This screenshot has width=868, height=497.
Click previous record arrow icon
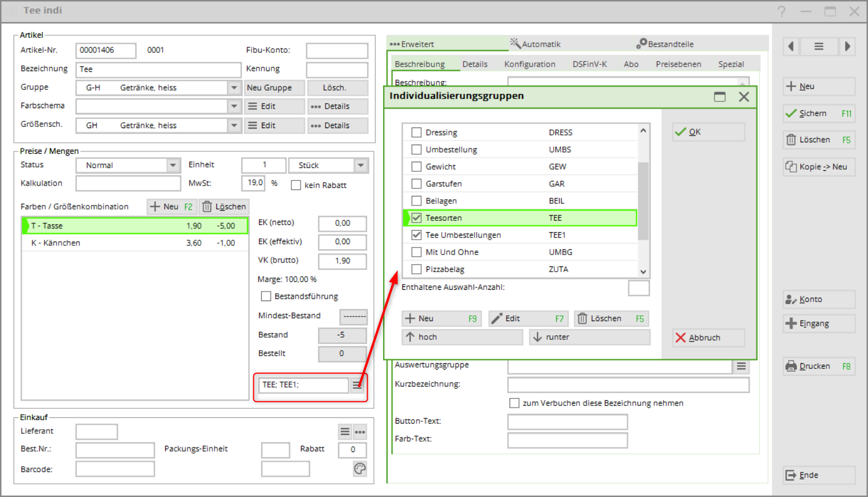(791, 47)
